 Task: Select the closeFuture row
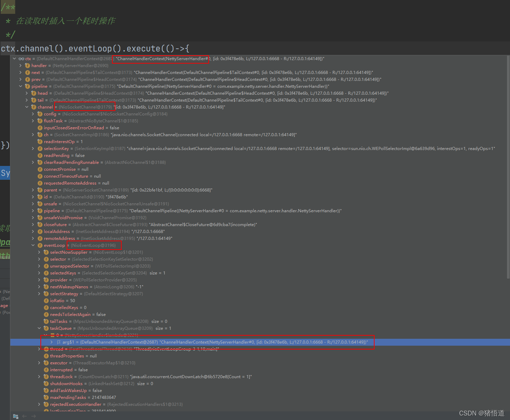[x=258, y=225]
